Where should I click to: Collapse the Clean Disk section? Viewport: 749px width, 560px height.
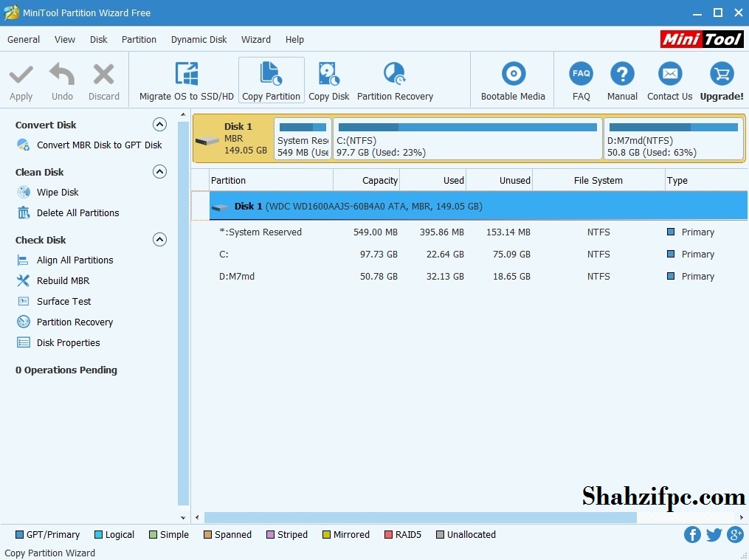[x=159, y=171]
